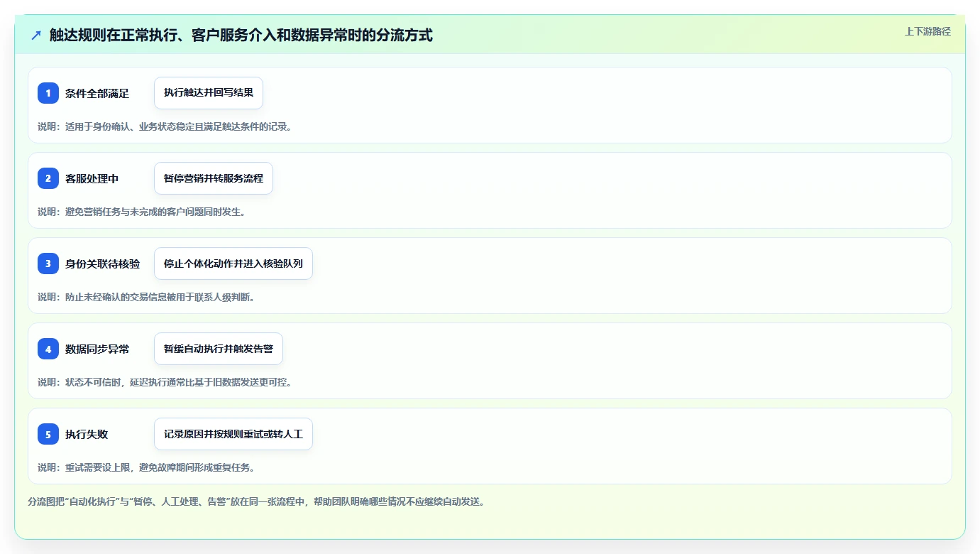Select step number 2 badge

pyautogui.click(x=48, y=178)
